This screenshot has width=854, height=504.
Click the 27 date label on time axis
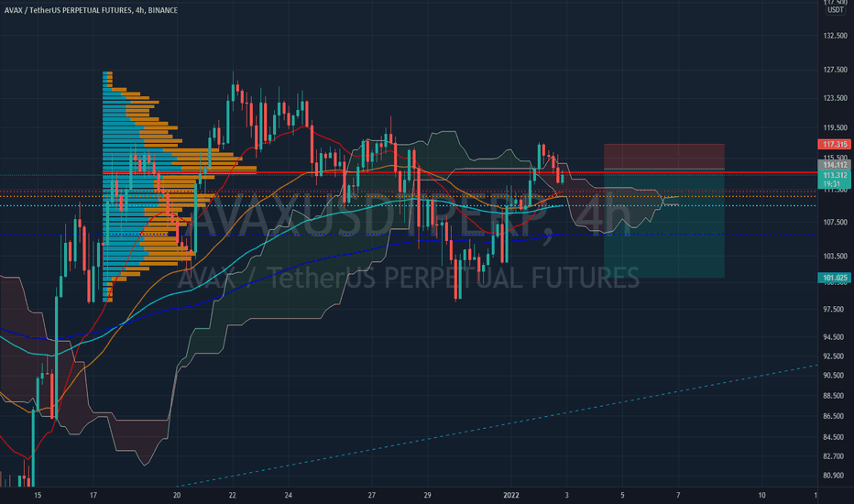[x=371, y=495]
